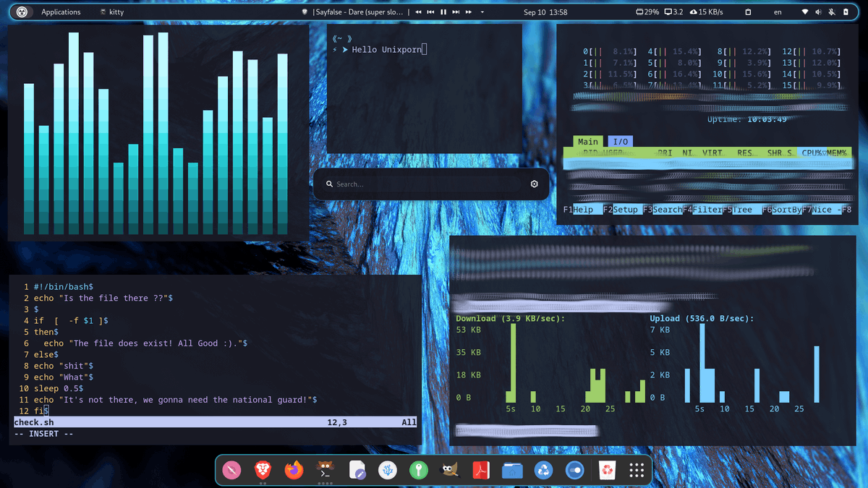This screenshot has height=488, width=868.
Task: Click F4 Filter in htop
Action: click(x=702, y=210)
